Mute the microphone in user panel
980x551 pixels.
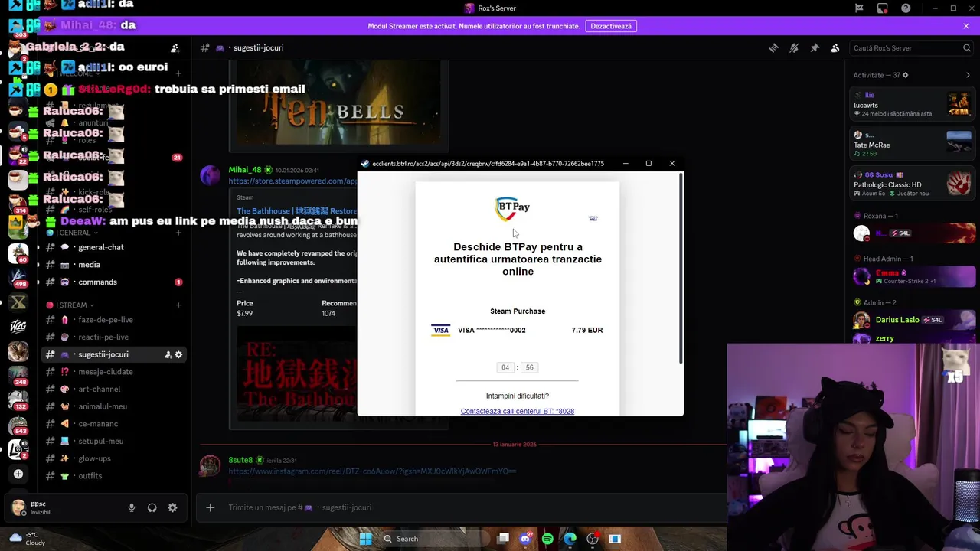point(132,507)
